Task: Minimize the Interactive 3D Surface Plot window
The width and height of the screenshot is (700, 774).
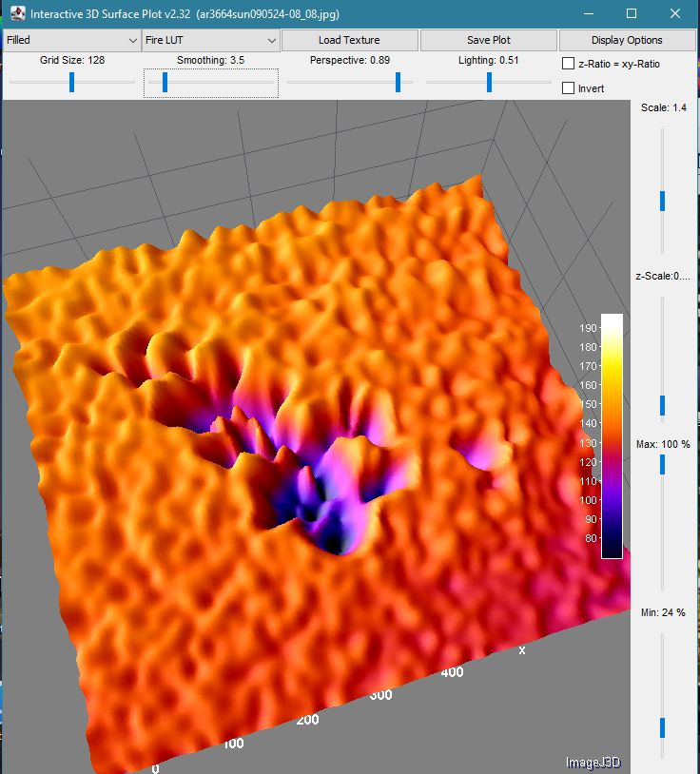Action: pyautogui.click(x=587, y=14)
